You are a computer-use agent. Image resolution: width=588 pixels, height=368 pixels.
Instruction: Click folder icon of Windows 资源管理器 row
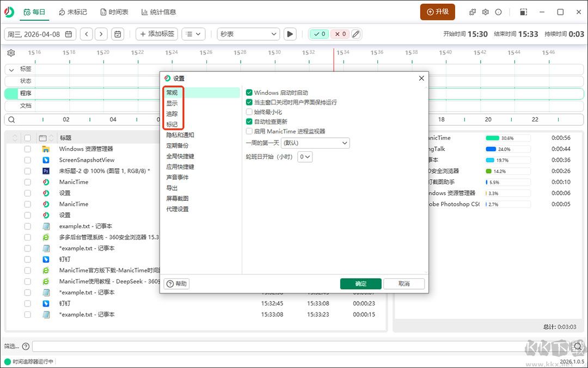pyautogui.click(x=46, y=149)
